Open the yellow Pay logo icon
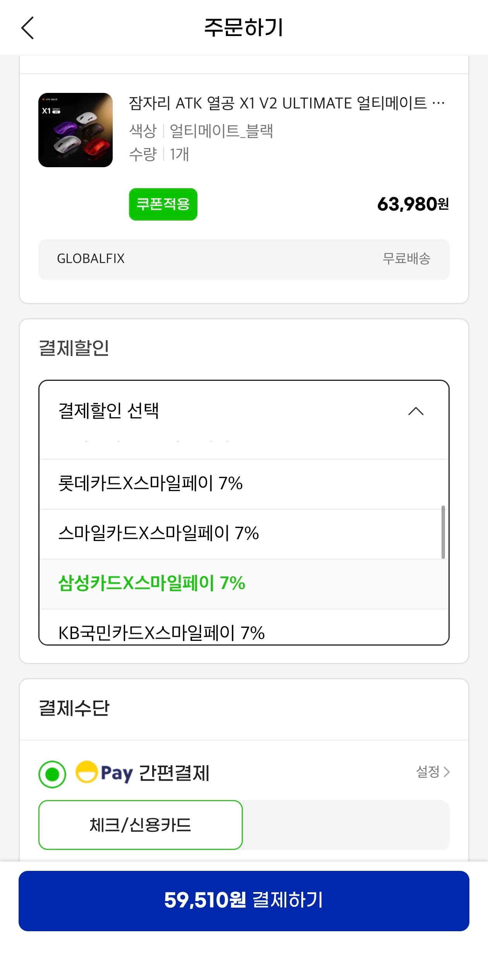488x980 pixels. [x=101, y=774]
